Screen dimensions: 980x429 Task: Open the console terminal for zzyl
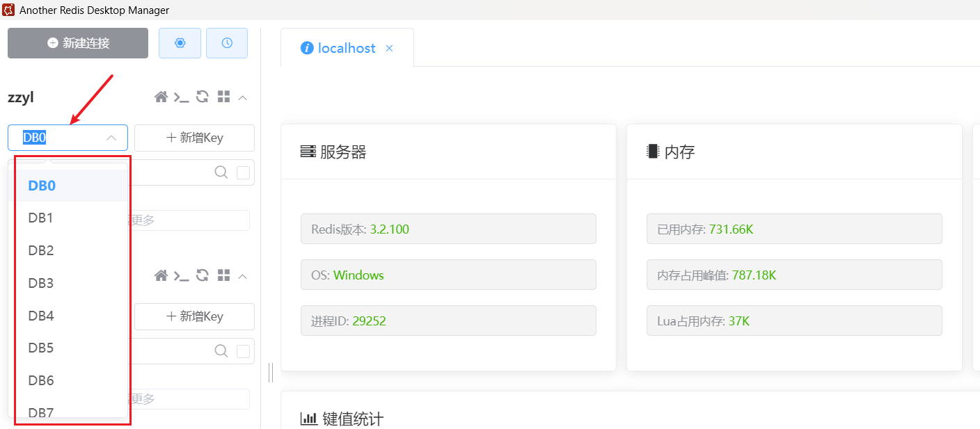pyautogui.click(x=181, y=97)
